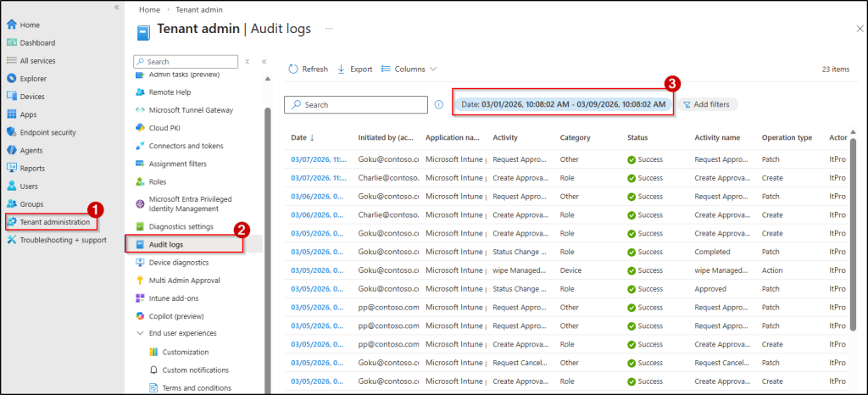The height and width of the screenshot is (395, 868).
Task: Open the Date range filter pill
Action: point(564,104)
